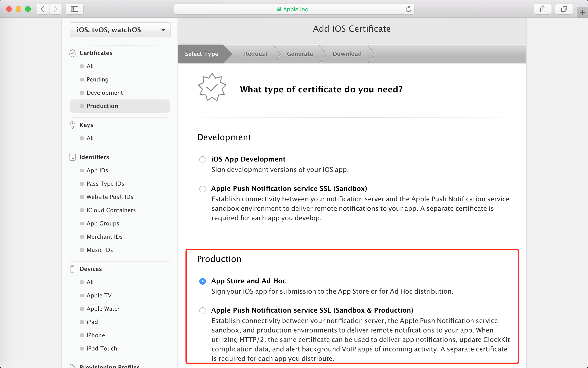Click the green lock icon in address bar
Viewport: 588px width, 368px height.
pos(279,9)
